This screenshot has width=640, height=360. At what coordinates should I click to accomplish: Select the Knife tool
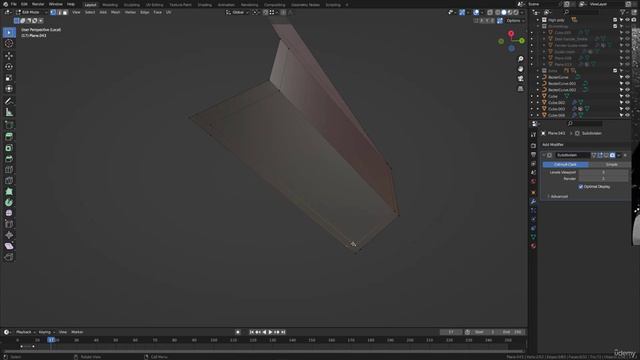9,180
